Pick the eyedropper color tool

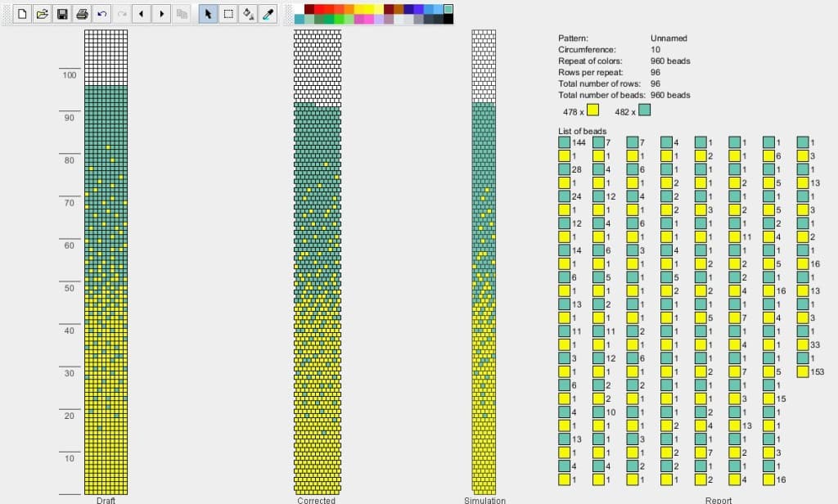point(268,14)
